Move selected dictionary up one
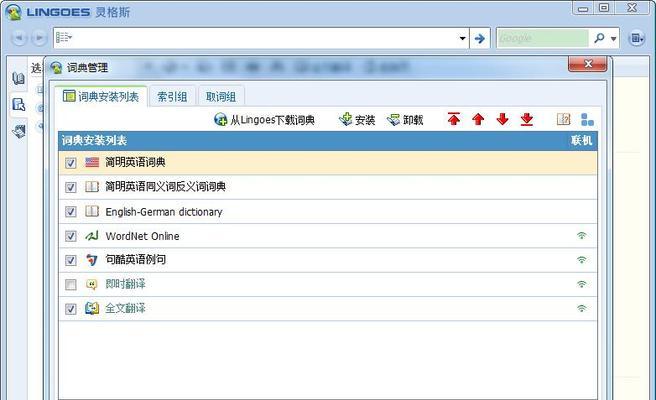This screenshot has height=400, width=656. tap(478, 119)
